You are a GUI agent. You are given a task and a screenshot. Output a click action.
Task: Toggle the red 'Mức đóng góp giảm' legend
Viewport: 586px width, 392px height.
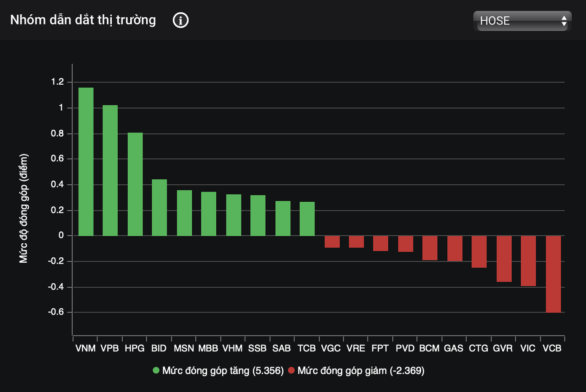pos(360,371)
